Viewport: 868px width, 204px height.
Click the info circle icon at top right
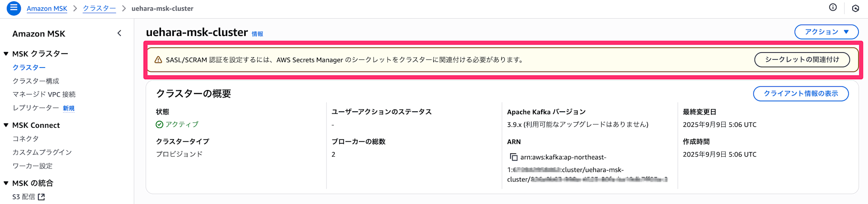tap(832, 7)
